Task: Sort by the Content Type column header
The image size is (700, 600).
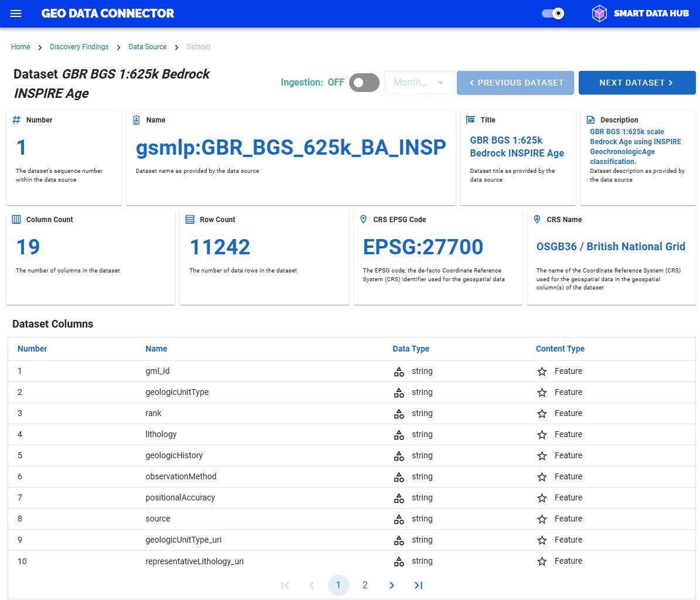Action: 560,349
